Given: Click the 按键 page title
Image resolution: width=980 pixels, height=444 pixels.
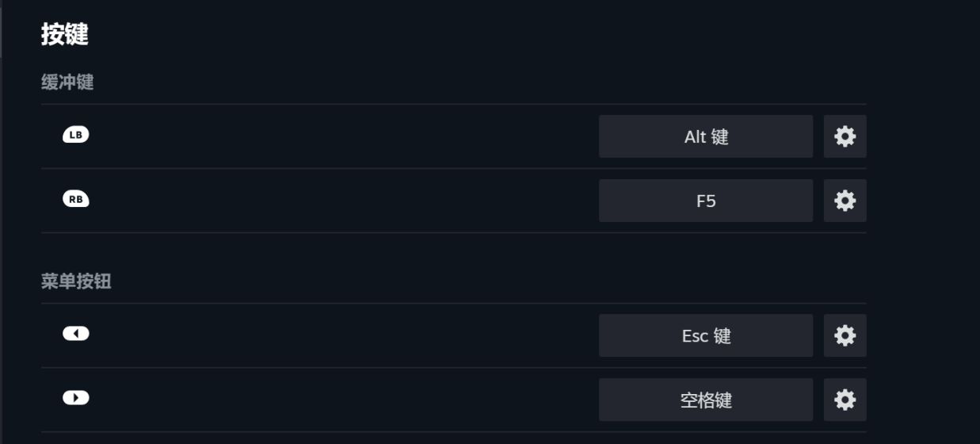Looking at the screenshot, I should tap(65, 35).
